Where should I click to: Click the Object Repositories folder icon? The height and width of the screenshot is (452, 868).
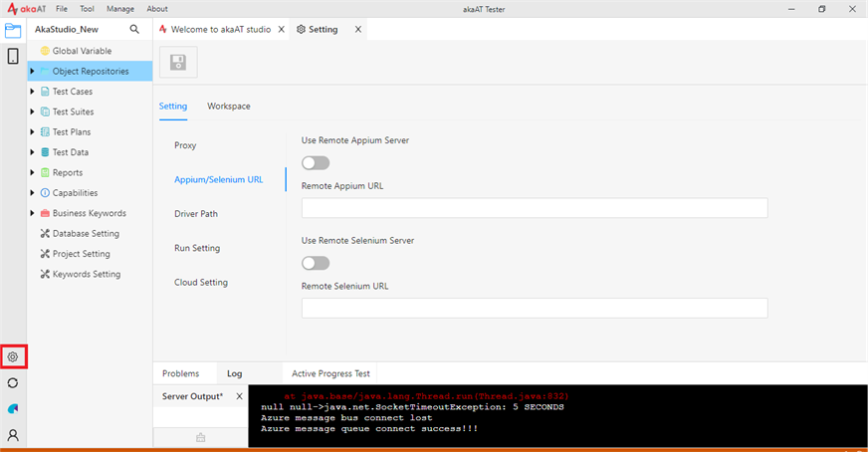tap(45, 72)
